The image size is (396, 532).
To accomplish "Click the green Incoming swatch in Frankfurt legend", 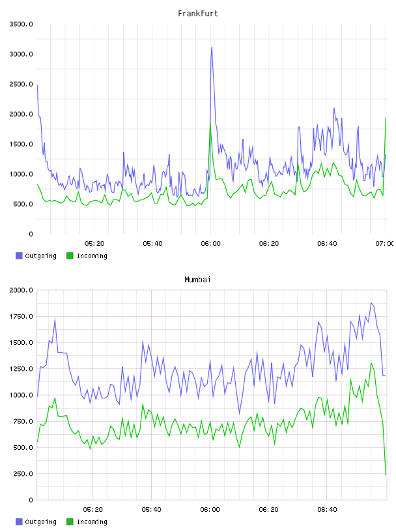I will (70, 256).
